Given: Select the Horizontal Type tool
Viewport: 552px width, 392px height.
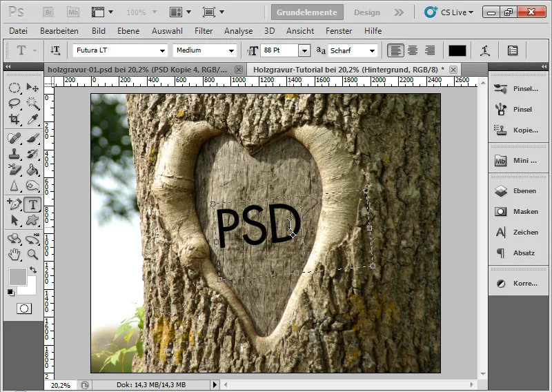Looking at the screenshot, I should pos(32,204).
